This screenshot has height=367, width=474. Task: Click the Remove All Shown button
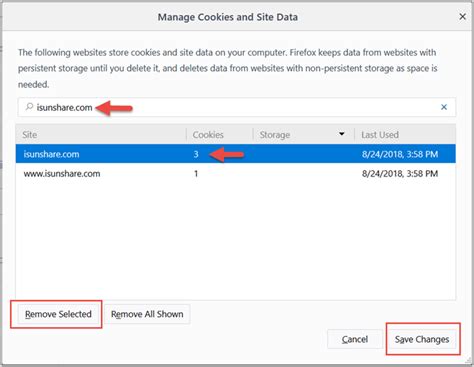click(x=147, y=314)
